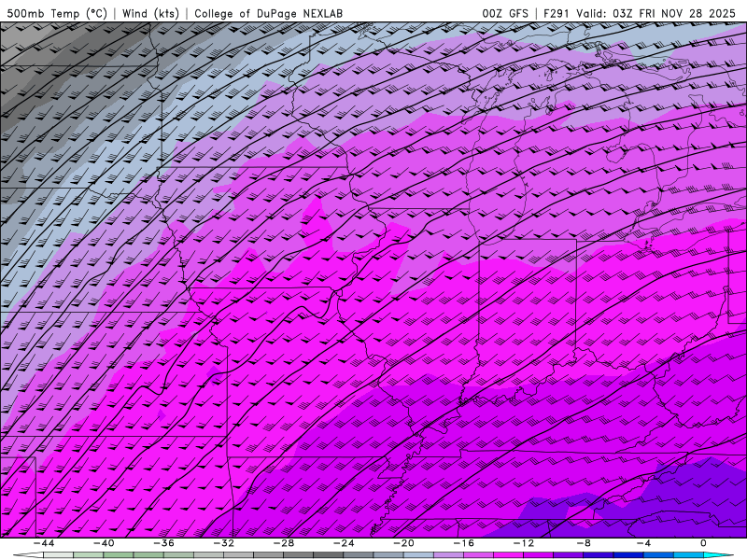
Task: Click the -4 color bar label
Action: [643, 543]
